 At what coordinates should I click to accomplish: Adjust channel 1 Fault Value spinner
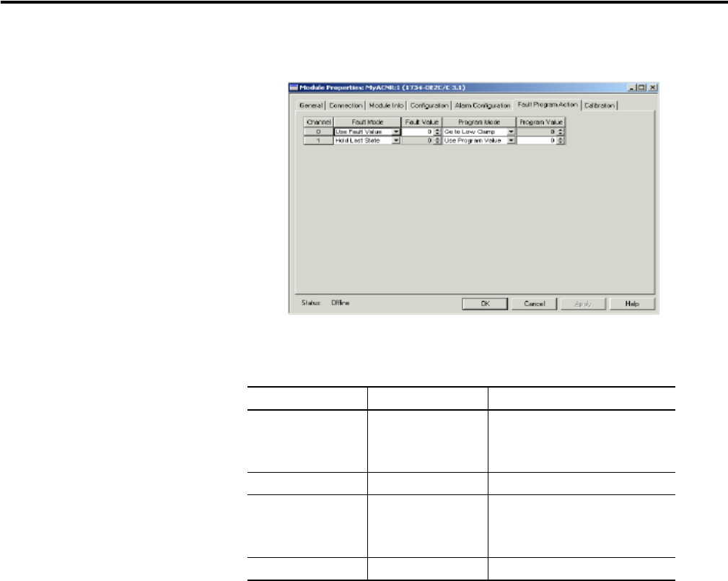(x=437, y=141)
